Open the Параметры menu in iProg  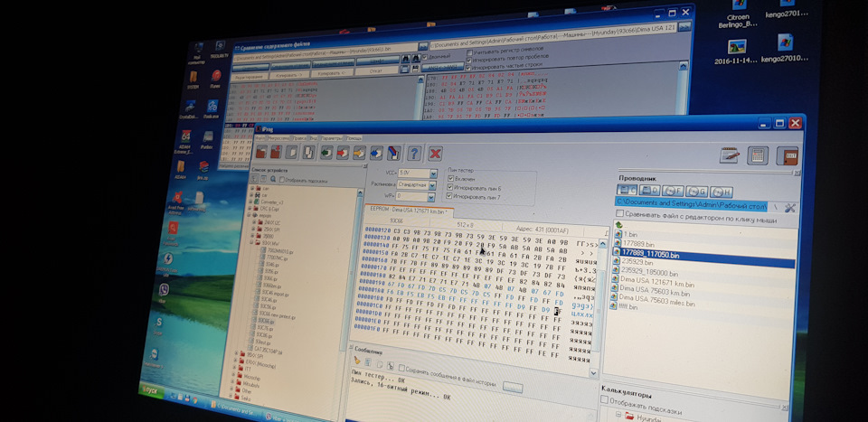[x=332, y=137]
